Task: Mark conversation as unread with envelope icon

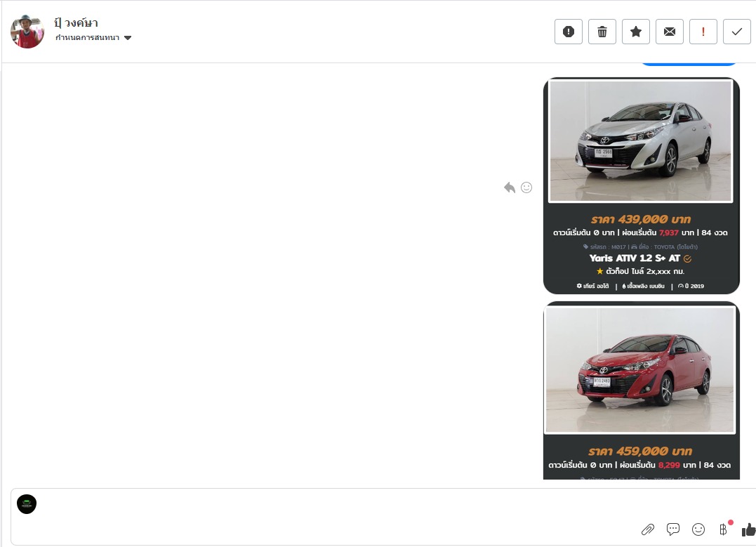Action: click(669, 32)
